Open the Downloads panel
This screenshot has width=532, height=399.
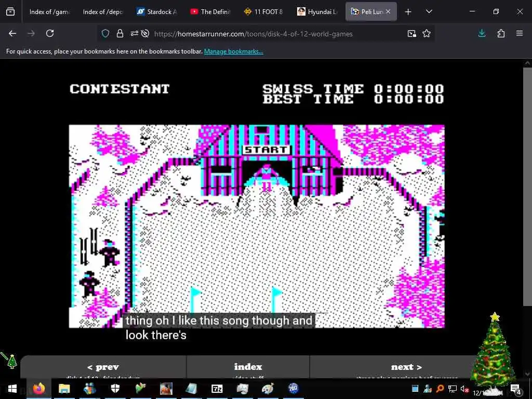[482, 33]
